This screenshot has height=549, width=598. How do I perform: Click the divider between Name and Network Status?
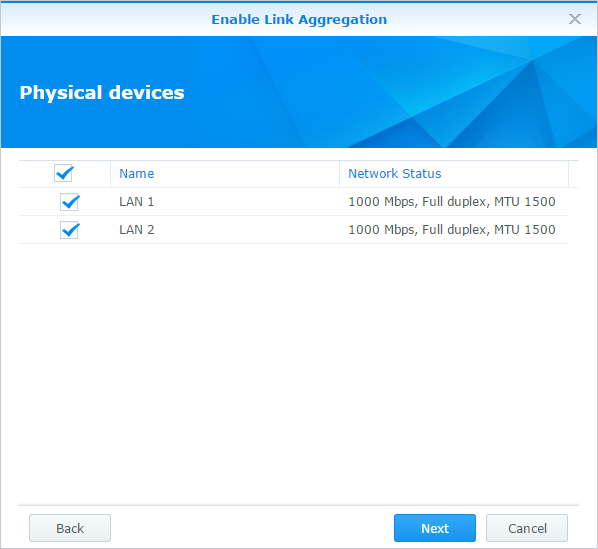coord(339,174)
